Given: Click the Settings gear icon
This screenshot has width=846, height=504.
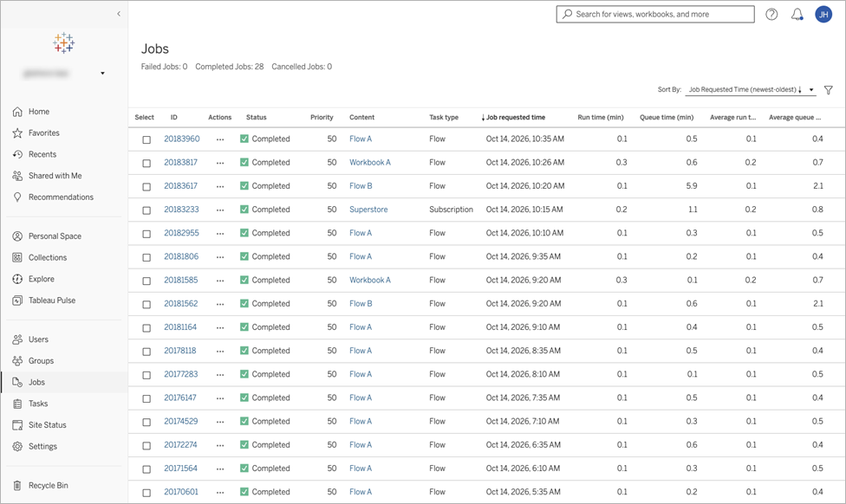Looking at the screenshot, I should click(18, 446).
